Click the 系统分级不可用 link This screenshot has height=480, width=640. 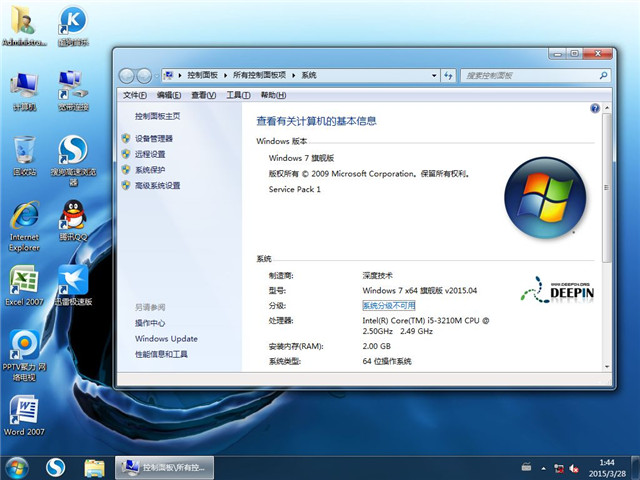coord(389,305)
